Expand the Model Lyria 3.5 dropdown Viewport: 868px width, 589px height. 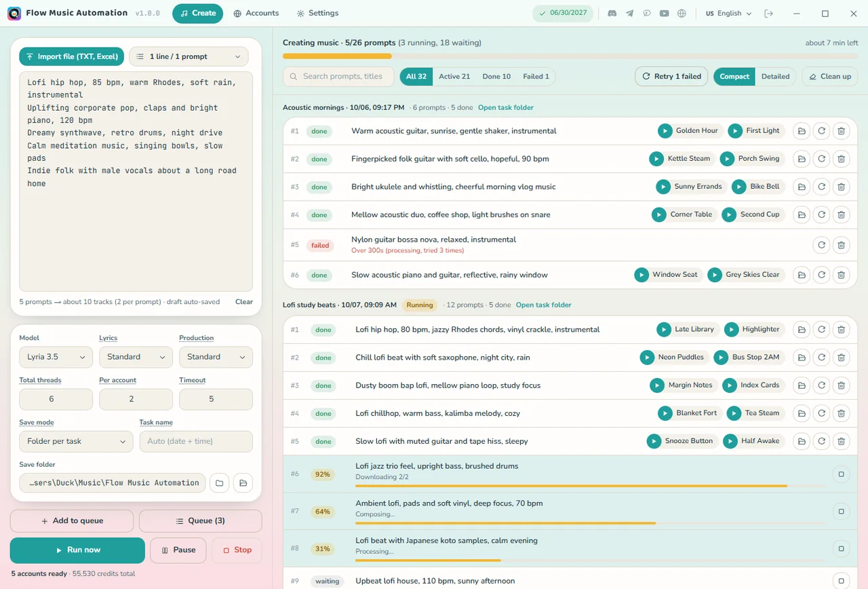pyautogui.click(x=56, y=357)
